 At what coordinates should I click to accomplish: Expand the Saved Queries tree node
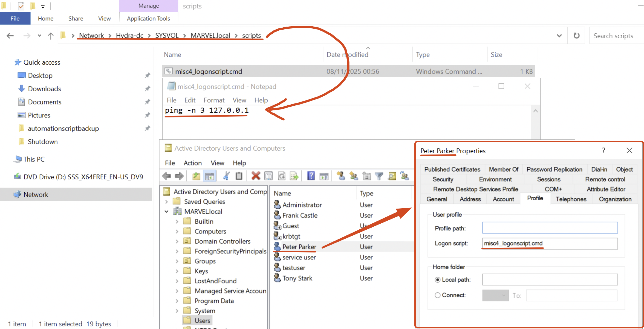[x=166, y=202]
